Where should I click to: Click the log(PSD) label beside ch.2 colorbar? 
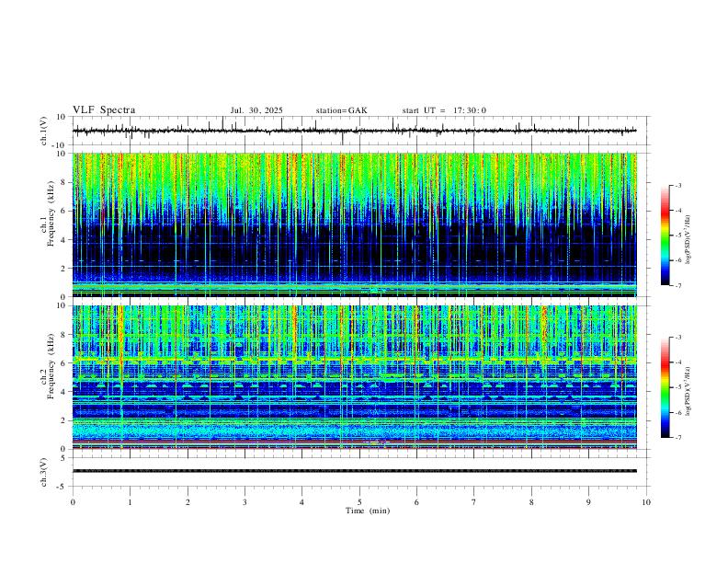click(688, 391)
